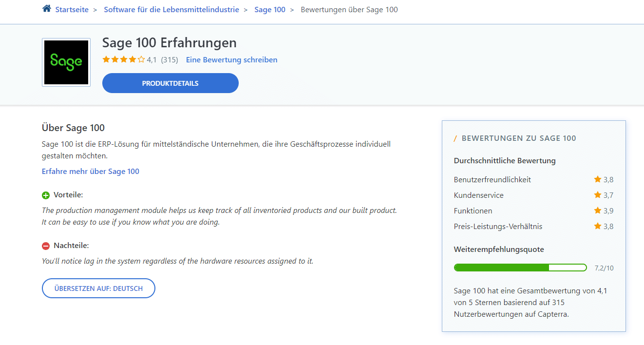Screen dimensions: 644x345
Task: Click the Funktionen star icon
Action: pos(598,211)
